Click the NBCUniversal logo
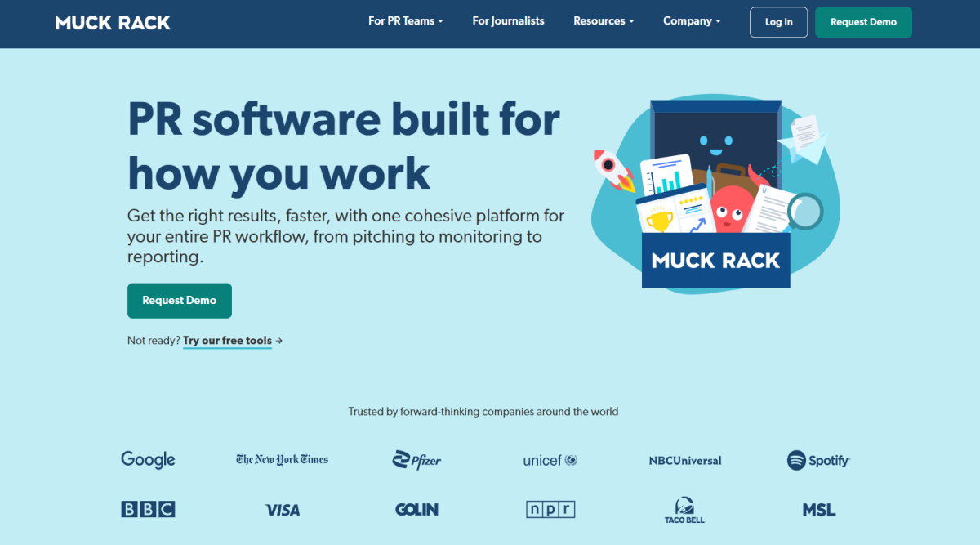 (685, 460)
